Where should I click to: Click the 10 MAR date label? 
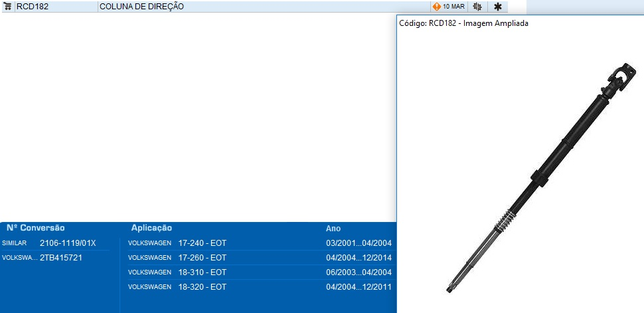coord(453,7)
